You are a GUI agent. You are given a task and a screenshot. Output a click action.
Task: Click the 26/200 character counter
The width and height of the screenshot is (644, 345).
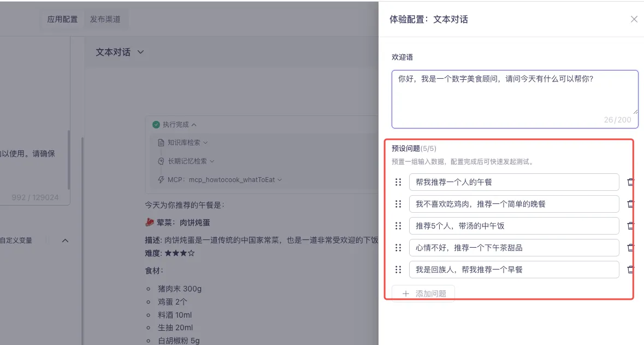coord(617,120)
